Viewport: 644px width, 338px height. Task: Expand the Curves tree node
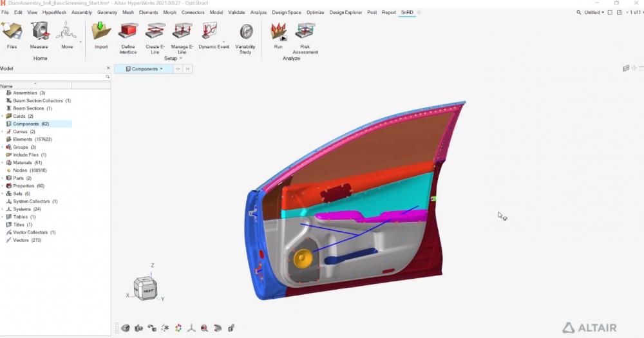pyautogui.click(x=3, y=132)
